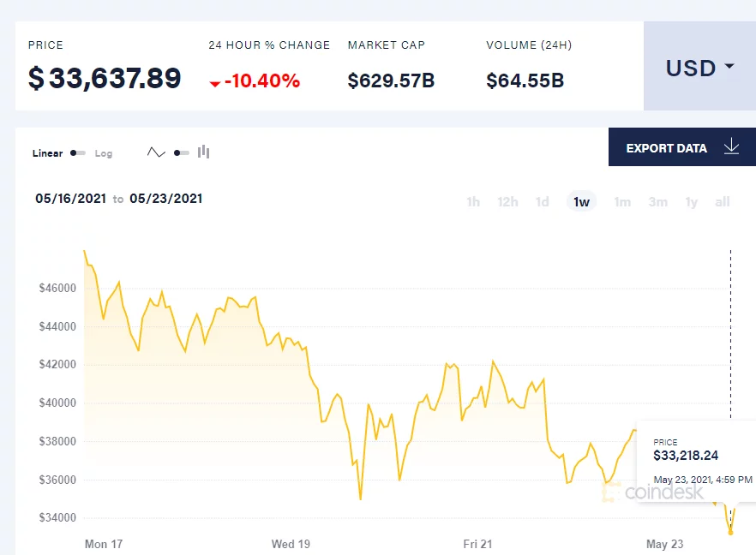Viewport: 756px width, 555px height.
Task: Click the CoinDesk watermark logo
Action: pyautogui.click(x=654, y=492)
